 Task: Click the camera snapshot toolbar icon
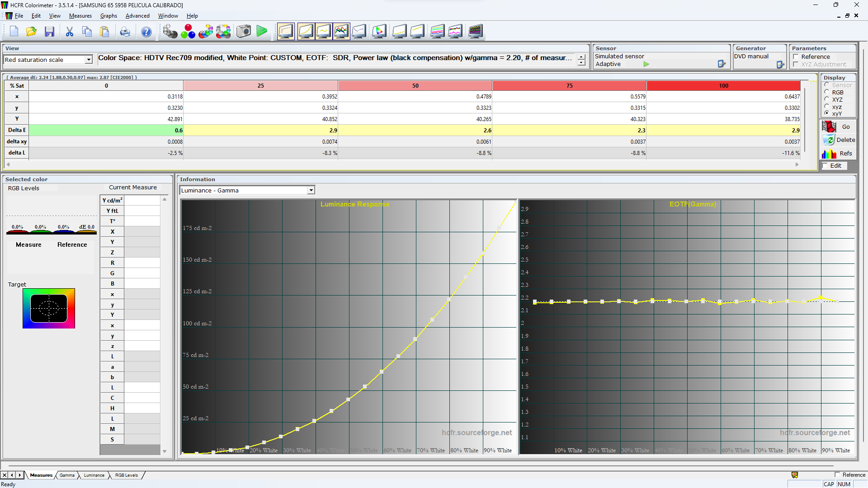pos(244,32)
